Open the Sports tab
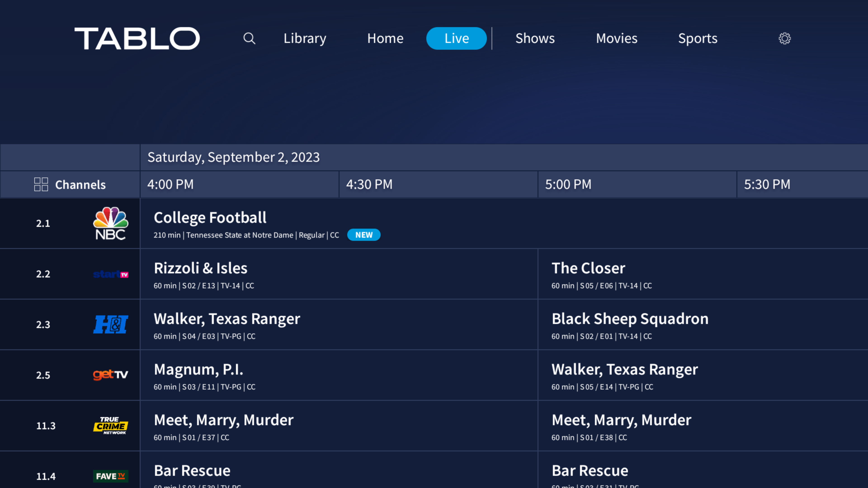The width and height of the screenshot is (868, 488). tap(698, 38)
